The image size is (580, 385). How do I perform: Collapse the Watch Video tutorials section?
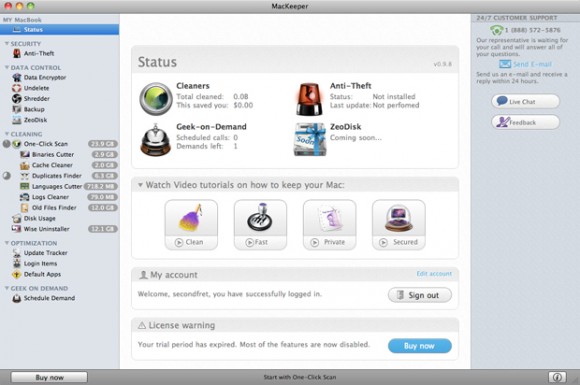(x=140, y=185)
